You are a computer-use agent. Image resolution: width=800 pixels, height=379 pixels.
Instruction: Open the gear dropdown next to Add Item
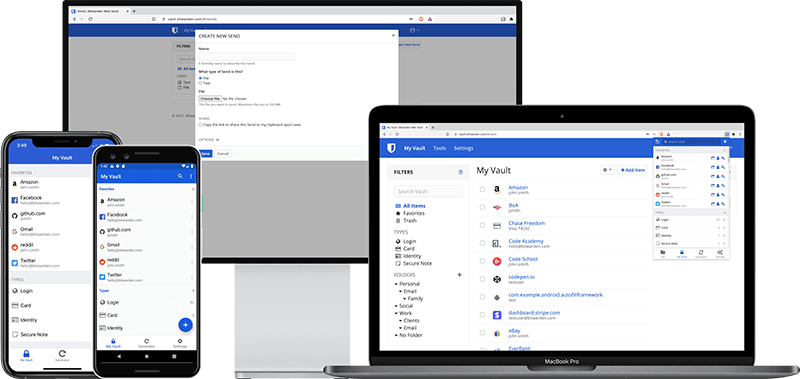[x=607, y=170]
